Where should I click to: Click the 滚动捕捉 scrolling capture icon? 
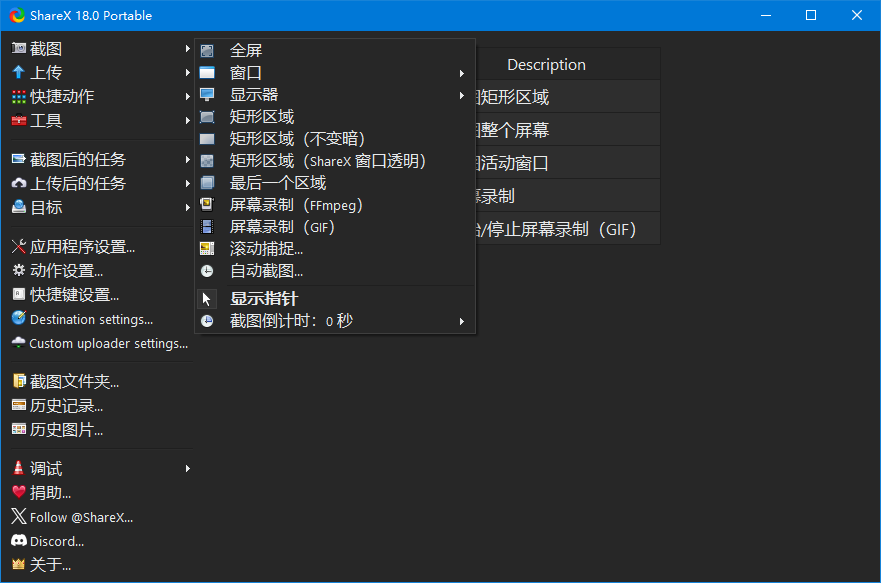coord(207,249)
